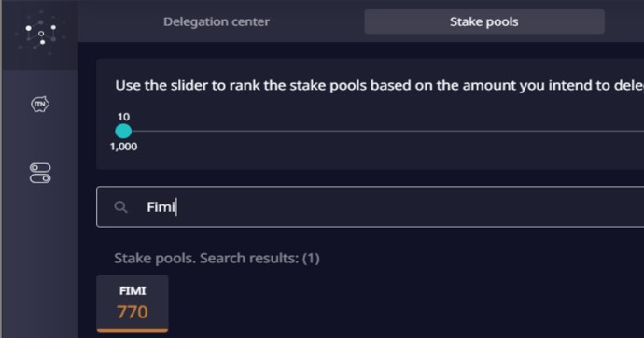The height and width of the screenshot is (338, 644).
Task: Click the teal slider handle
Action: point(123,132)
